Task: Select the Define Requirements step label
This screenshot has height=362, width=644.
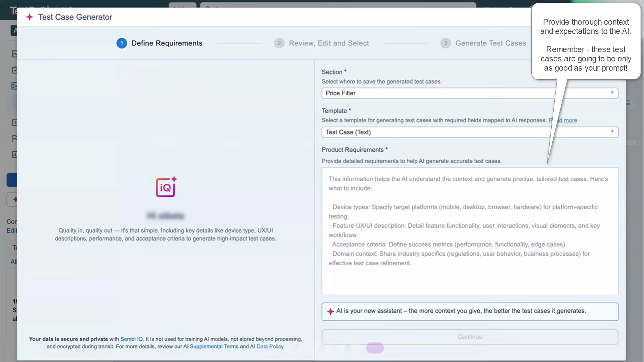Action: click(167, 43)
